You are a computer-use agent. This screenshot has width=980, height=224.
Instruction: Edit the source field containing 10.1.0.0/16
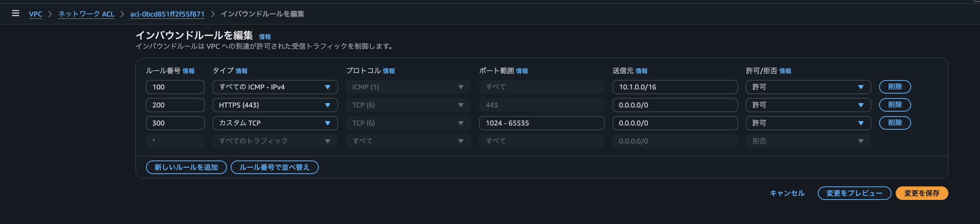coord(675,86)
